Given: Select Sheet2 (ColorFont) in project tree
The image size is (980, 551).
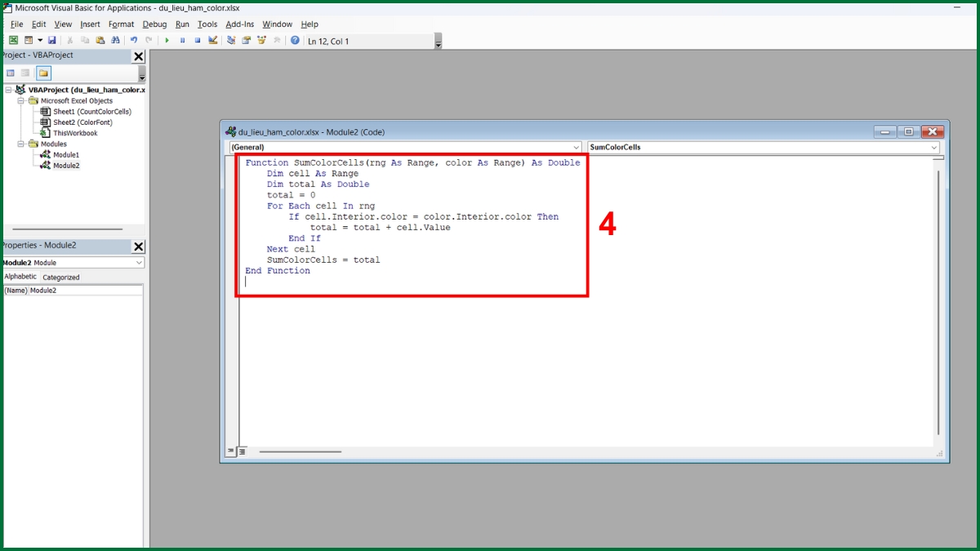Looking at the screenshot, I should pyautogui.click(x=77, y=122).
